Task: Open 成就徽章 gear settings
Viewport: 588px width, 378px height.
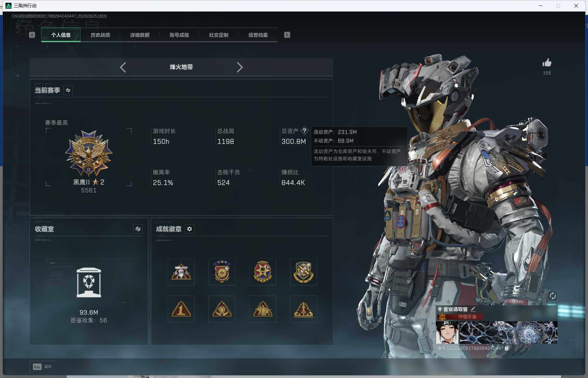Action: [190, 229]
